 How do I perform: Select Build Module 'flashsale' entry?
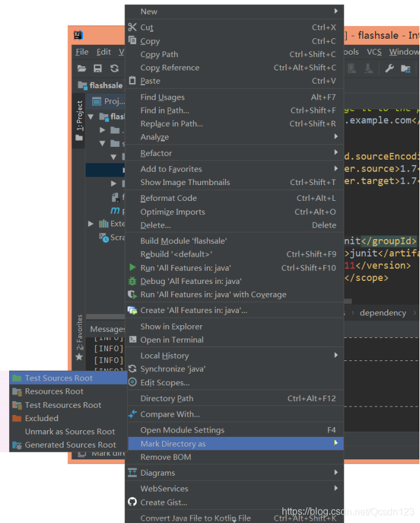(x=235, y=241)
